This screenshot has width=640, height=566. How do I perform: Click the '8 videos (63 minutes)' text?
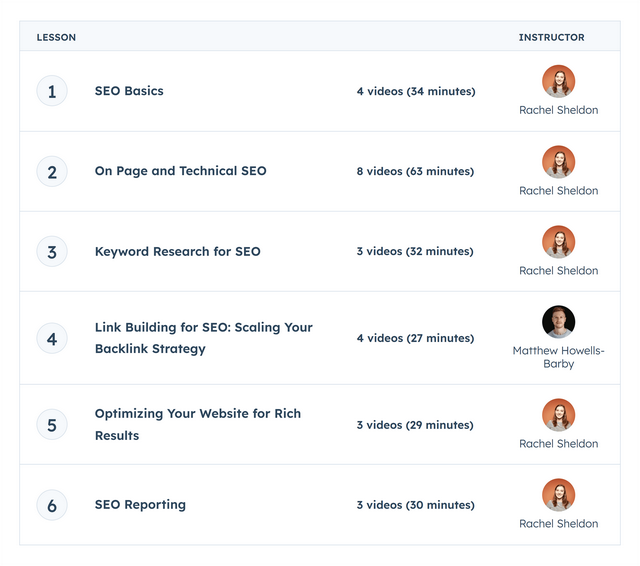(x=415, y=172)
